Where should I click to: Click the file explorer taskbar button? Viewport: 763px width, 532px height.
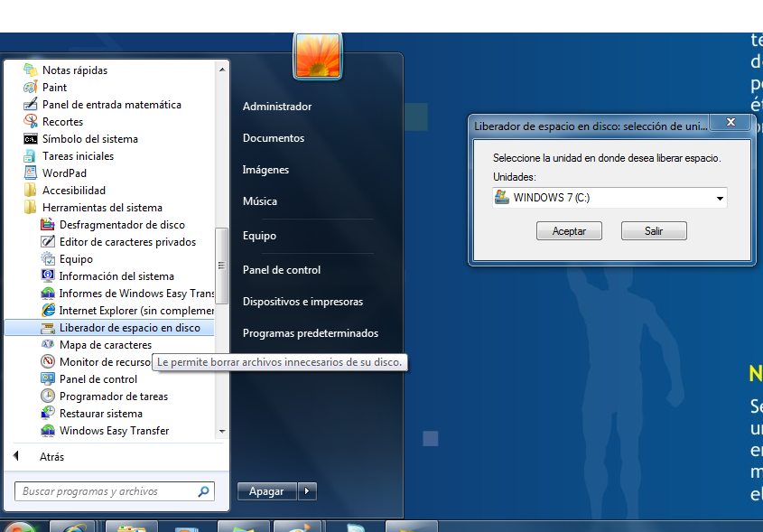[132, 527]
